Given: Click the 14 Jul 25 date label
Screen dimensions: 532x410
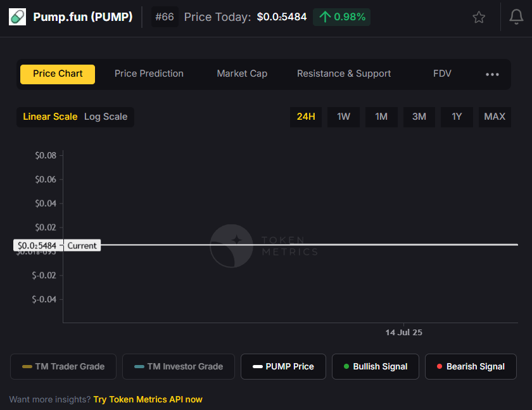Looking at the screenshot, I should pos(404,332).
